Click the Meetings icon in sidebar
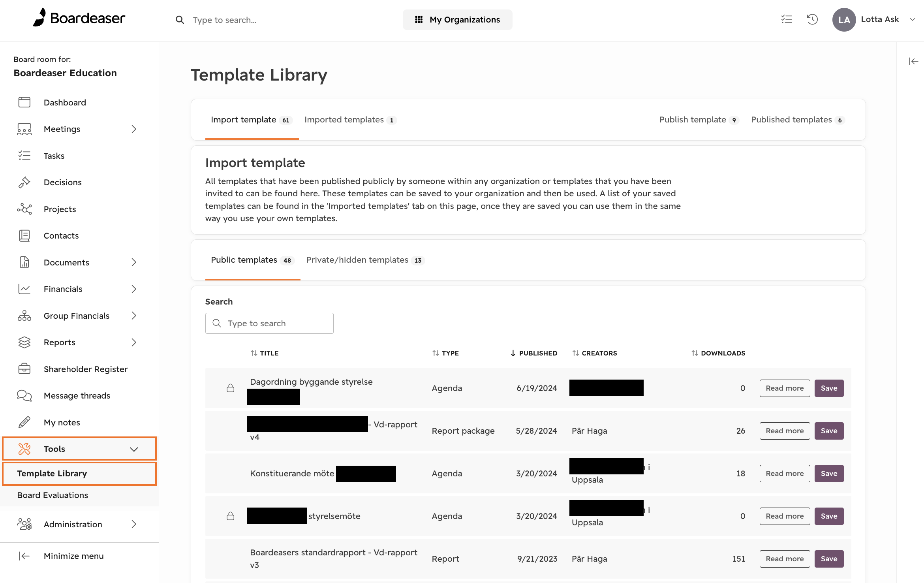 pyautogui.click(x=24, y=129)
